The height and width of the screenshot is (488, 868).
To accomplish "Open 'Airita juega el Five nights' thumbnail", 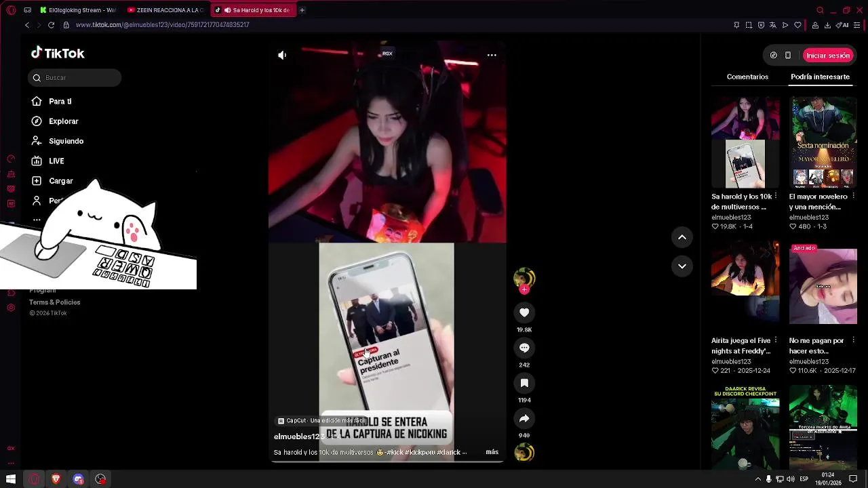I will click(x=745, y=286).
